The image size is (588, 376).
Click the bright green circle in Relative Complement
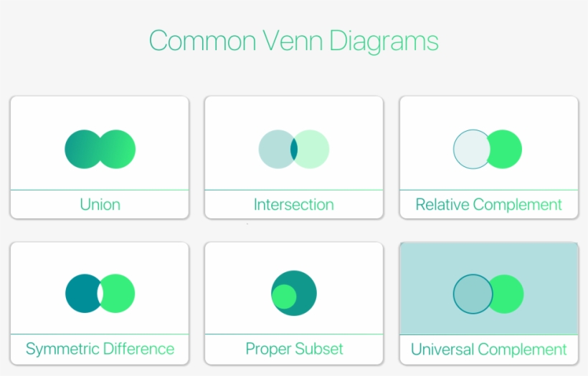[x=506, y=150]
